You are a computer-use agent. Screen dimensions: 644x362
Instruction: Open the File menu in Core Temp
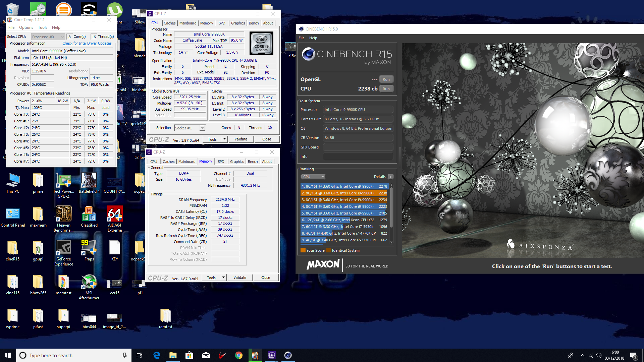[x=11, y=27]
